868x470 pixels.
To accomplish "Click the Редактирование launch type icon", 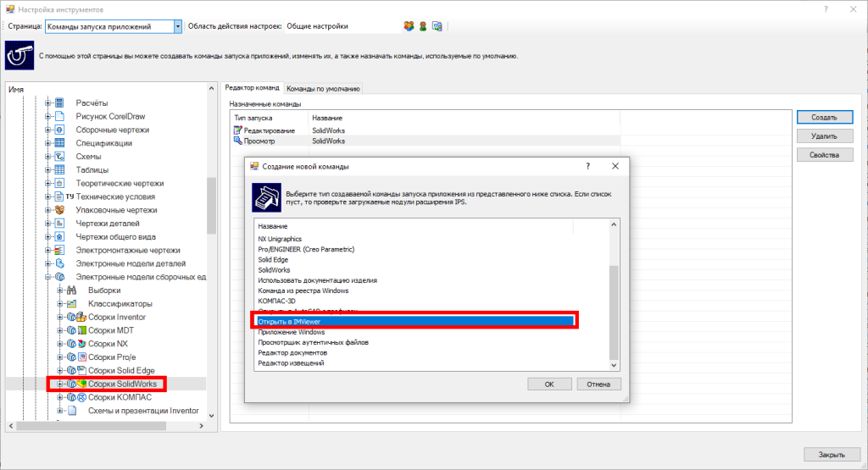I will coord(237,130).
